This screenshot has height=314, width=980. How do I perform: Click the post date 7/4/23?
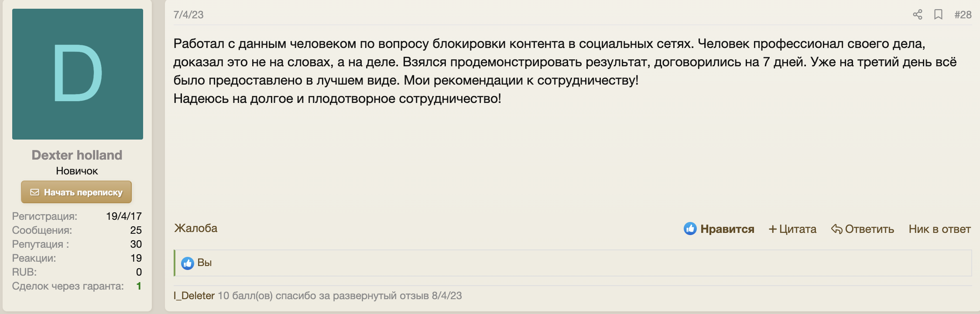click(188, 15)
